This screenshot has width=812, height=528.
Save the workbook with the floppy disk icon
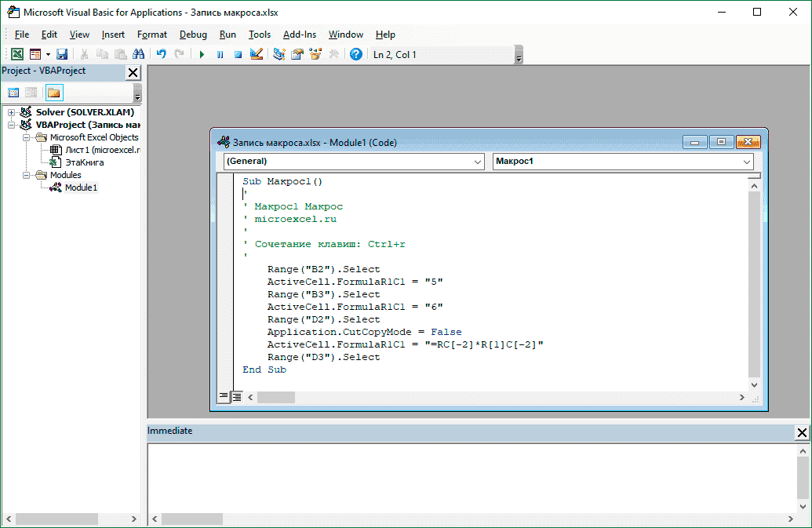tap(62, 55)
